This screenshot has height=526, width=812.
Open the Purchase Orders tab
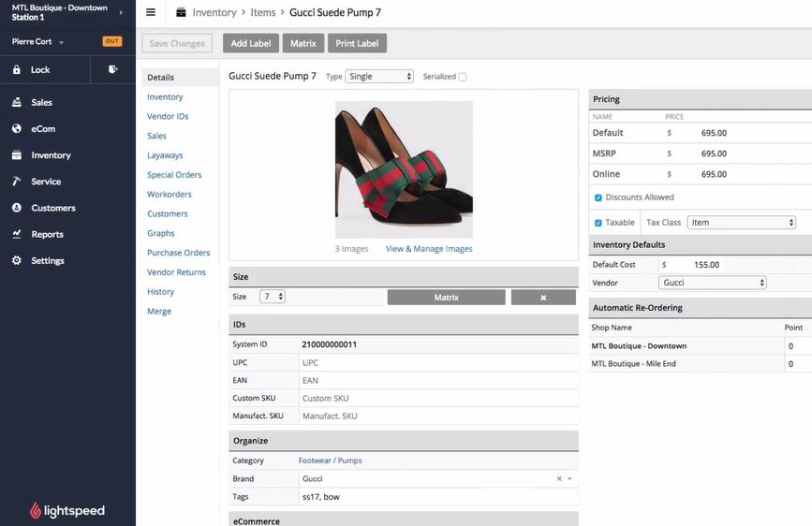click(x=178, y=253)
